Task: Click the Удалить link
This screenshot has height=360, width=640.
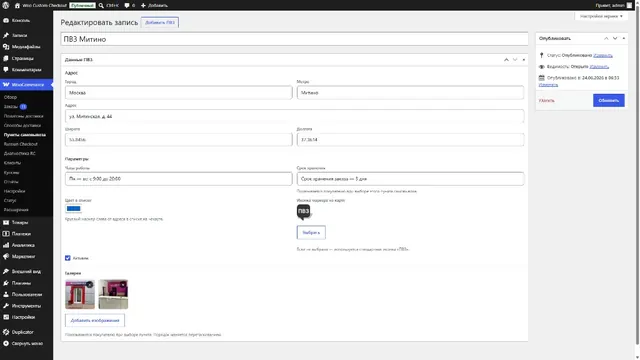Action: click(547, 100)
